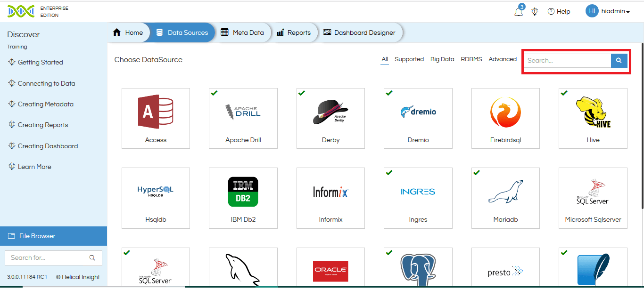The width and height of the screenshot is (644, 289).
Task: Switch to the Data Sources tab
Action: tap(182, 32)
